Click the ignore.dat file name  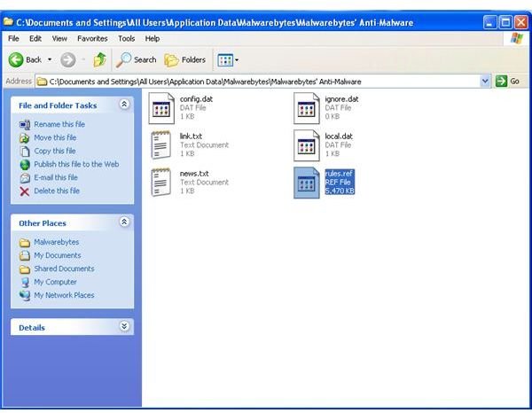[x=341, y=99]
